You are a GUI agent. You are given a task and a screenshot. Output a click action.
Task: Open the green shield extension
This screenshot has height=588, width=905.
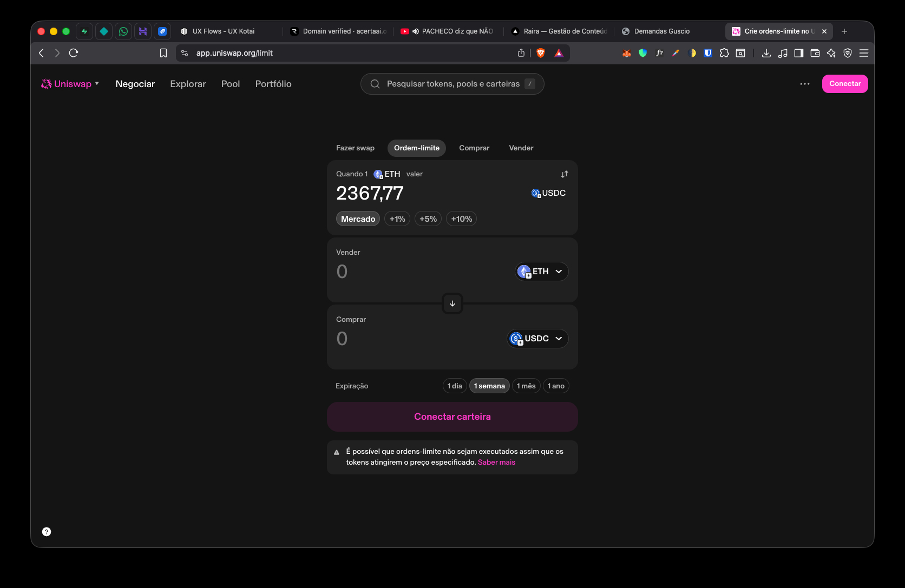pyautogui.click(x=643, y=53)
